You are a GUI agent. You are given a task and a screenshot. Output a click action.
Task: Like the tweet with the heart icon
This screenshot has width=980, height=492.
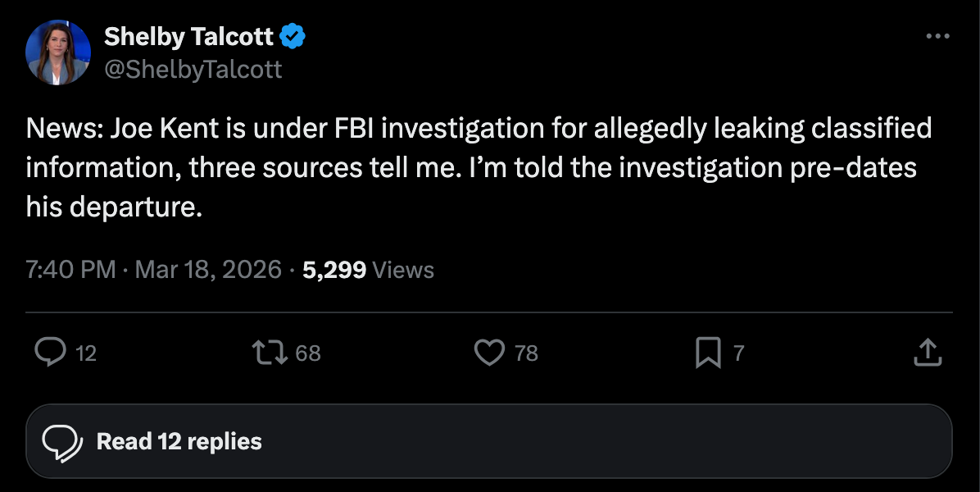tap(489, 353)
